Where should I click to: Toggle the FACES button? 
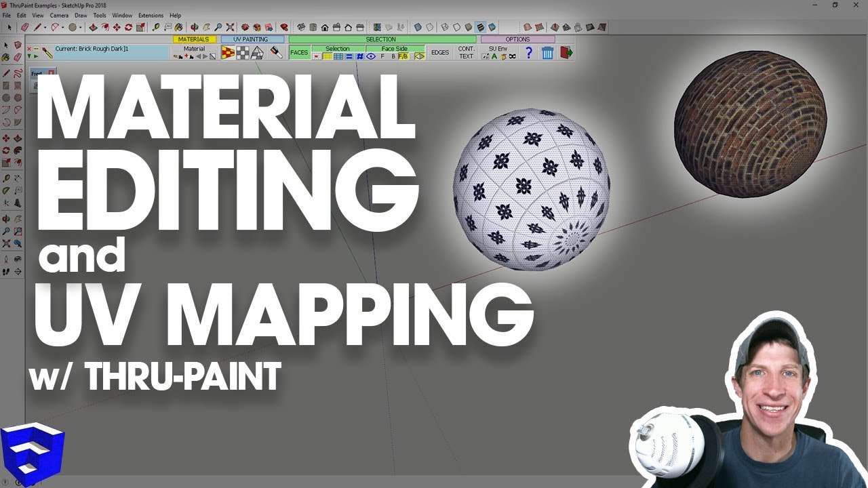[299, 53]
